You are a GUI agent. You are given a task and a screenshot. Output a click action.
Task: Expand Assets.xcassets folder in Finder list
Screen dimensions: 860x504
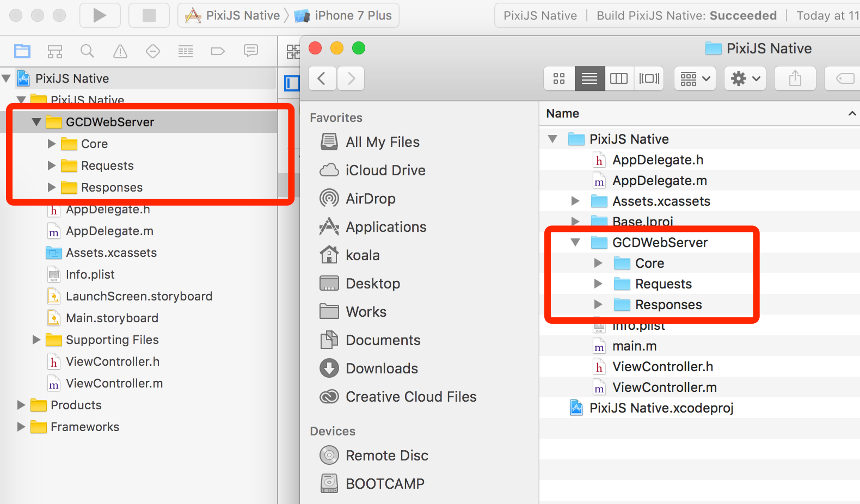pyautogui.click(x=575, y=201)
